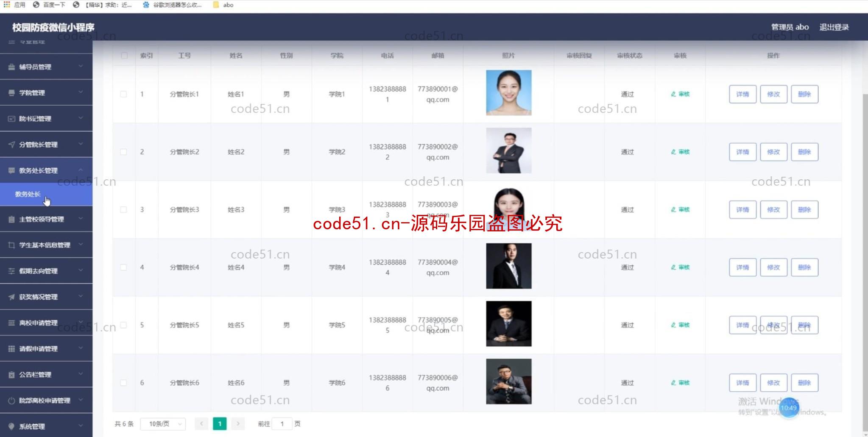Click the 获奖情况管理 sidebar icon
This screenshot has height=437, width=868.
point(12,297)
